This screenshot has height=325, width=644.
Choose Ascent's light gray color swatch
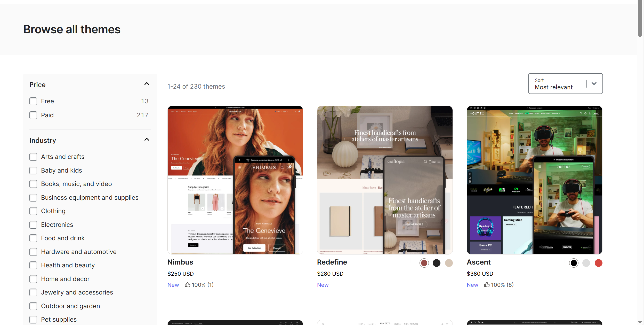pos(586,263)
